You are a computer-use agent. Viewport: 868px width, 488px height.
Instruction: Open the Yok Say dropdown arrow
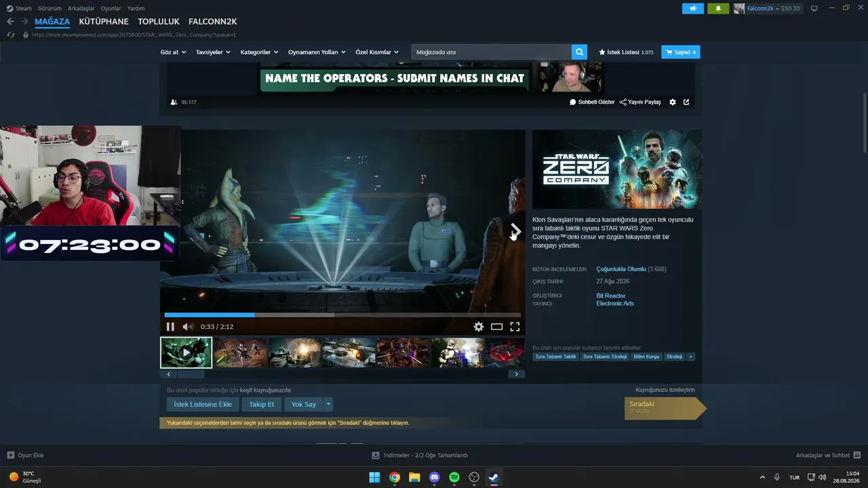pos(328,405)
